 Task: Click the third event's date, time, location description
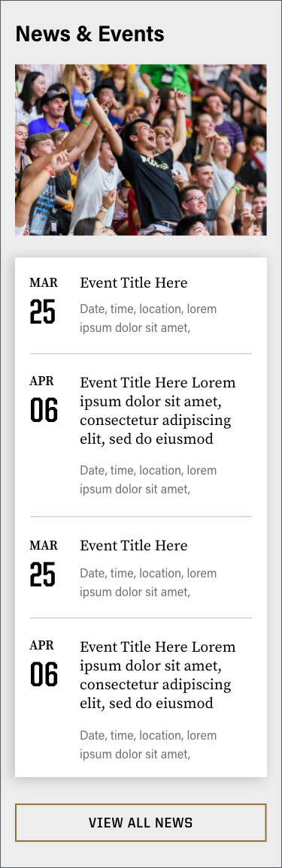click(x=148, y=583)
